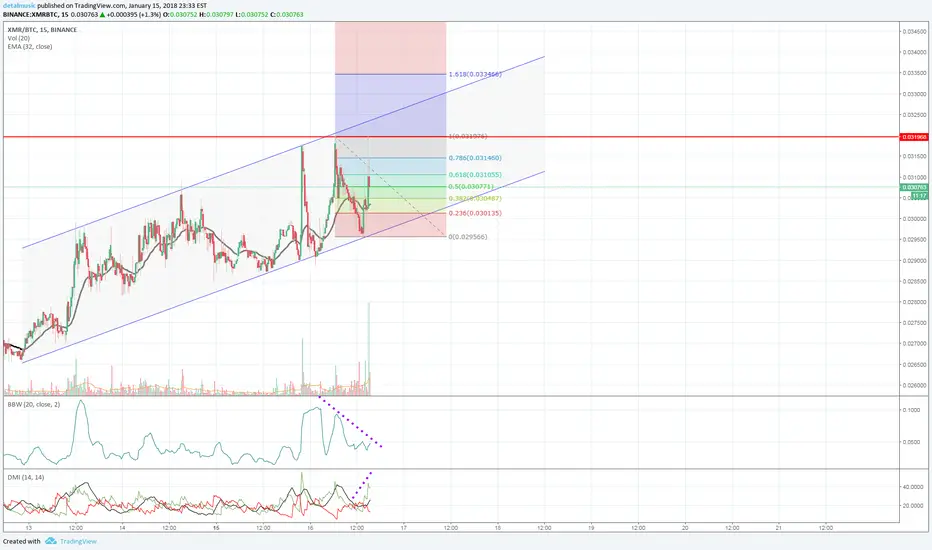The image size is (932, 550).
Task: Click the 20.0000 DMI axis label
Action: point(914,506)
